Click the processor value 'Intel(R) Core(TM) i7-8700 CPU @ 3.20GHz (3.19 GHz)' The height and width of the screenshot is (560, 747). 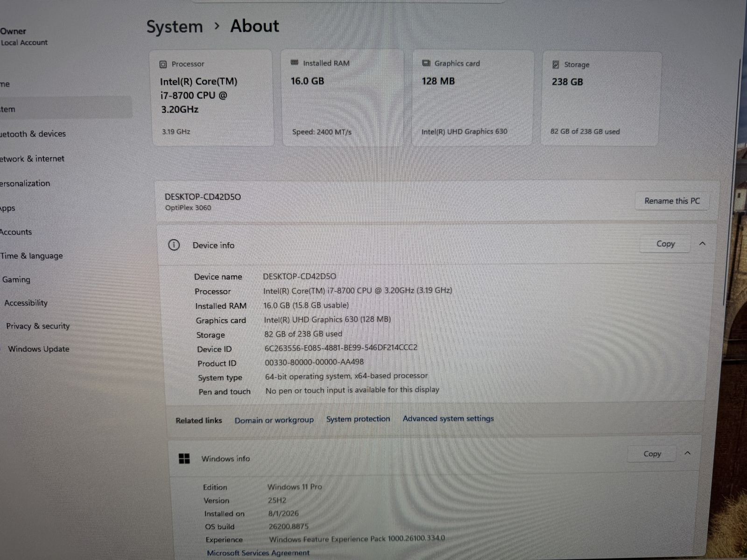[358, 291]
